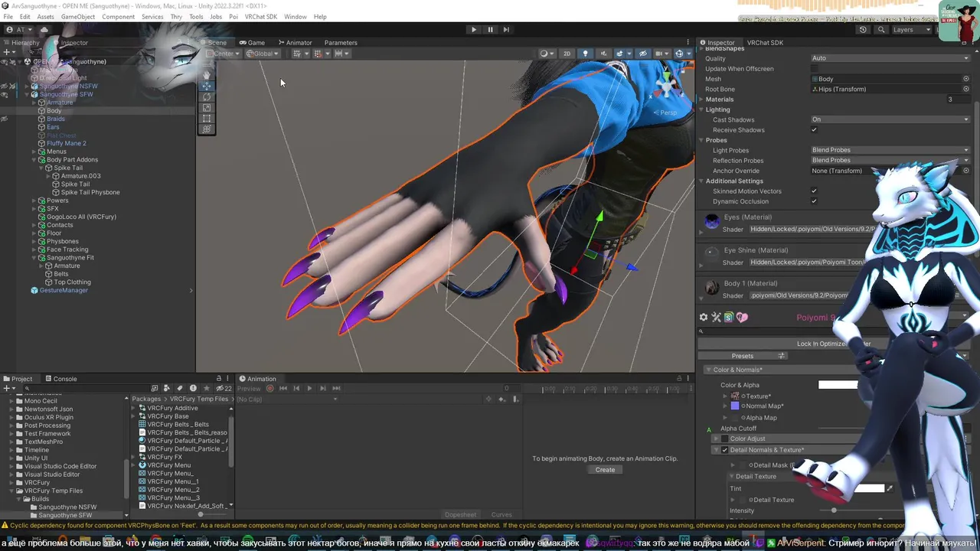Select the Rotate tool
The height and width of the screenshot is (551, 980).
206,97
